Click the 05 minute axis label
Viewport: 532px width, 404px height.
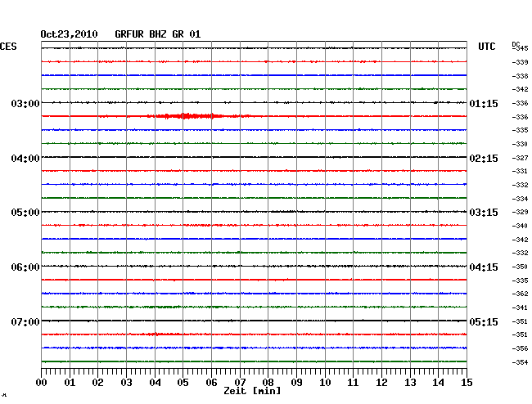183,383
